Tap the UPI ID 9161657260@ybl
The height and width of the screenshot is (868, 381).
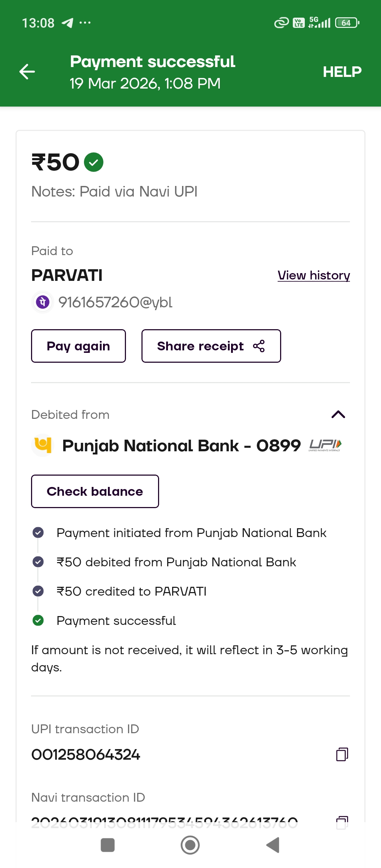coord(115,302)
